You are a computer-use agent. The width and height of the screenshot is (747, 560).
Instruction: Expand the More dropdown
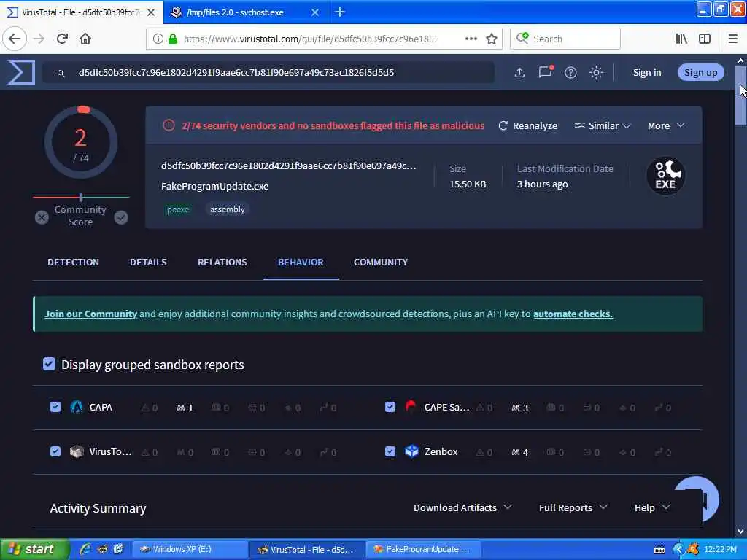pos(666,125)
